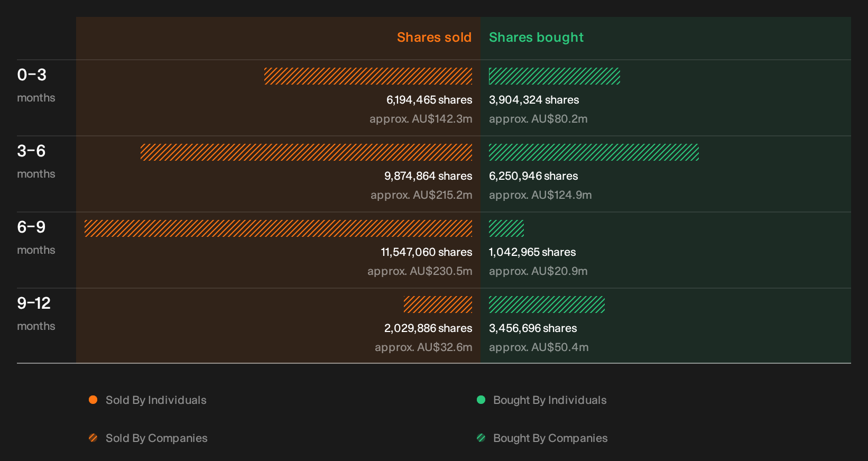Click the 3,456,696 shares value
868x461 pixels.
tap(533, 328)
